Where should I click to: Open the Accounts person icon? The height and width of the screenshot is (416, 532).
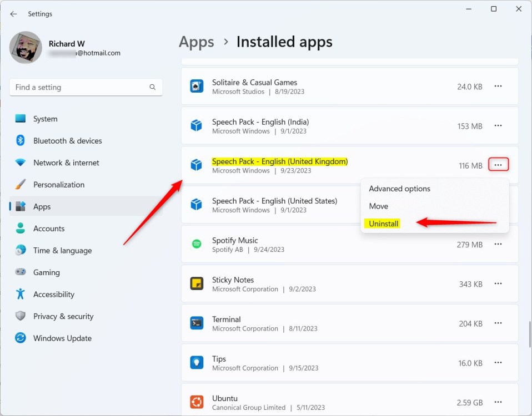click(x=21, y=229)
